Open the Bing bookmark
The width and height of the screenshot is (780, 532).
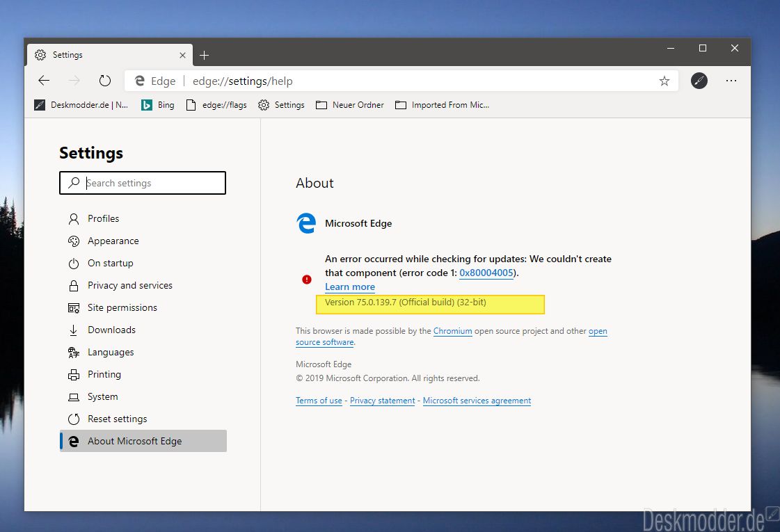[158, 105]
